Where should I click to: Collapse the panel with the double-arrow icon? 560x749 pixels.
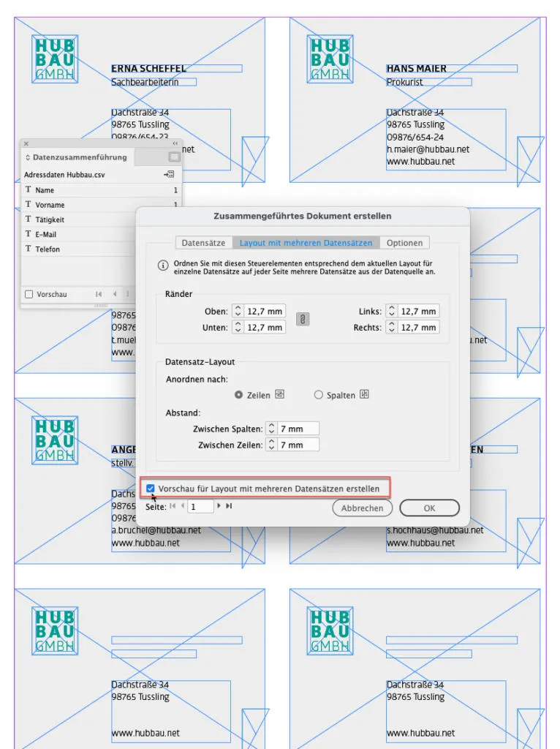[175, 144]
